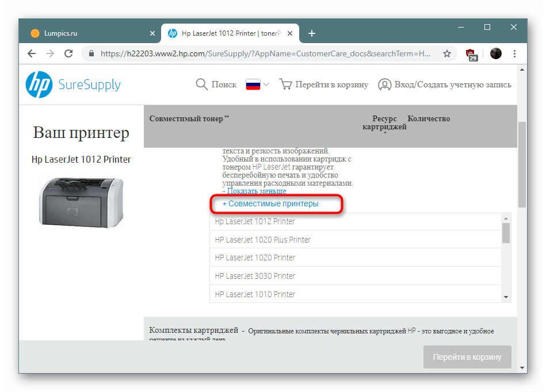Click the site padlock security icon
The width and height of the screenshot is (546, 392).
pos(91,53)
